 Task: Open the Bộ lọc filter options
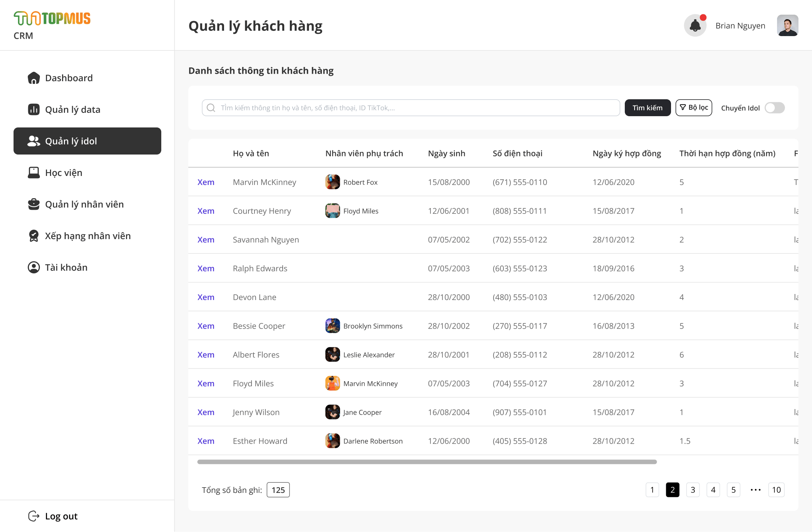point(694,108)
